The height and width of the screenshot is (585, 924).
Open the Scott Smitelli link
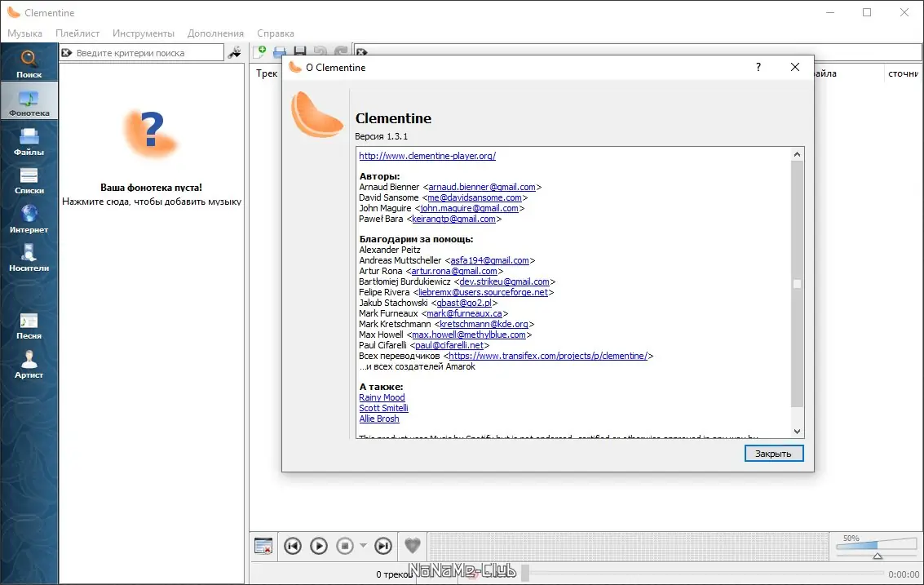click(x=383, y=408)
